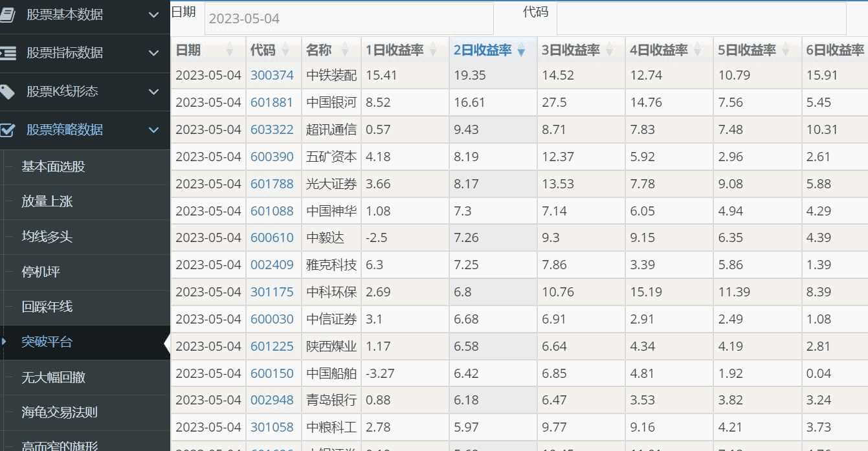
Task: Click 中国船舶 1日收益率 value -3.27
Action: (x=380, y=373)
